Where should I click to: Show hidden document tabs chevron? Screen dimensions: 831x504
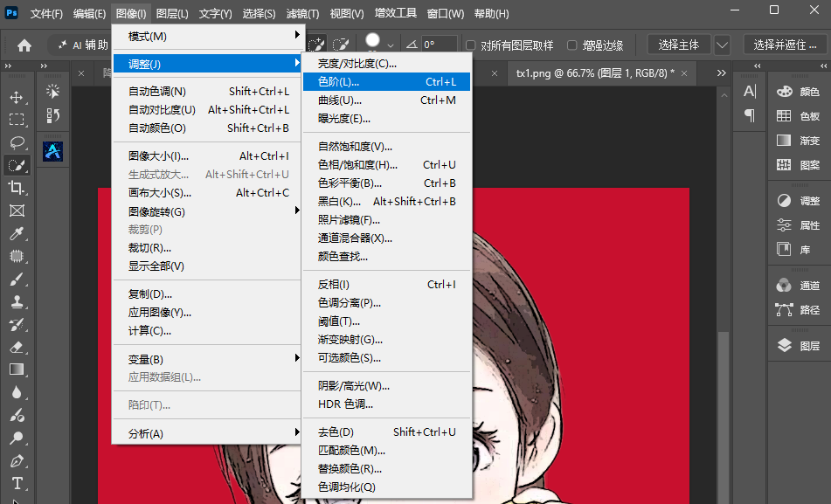click(721, 73)
